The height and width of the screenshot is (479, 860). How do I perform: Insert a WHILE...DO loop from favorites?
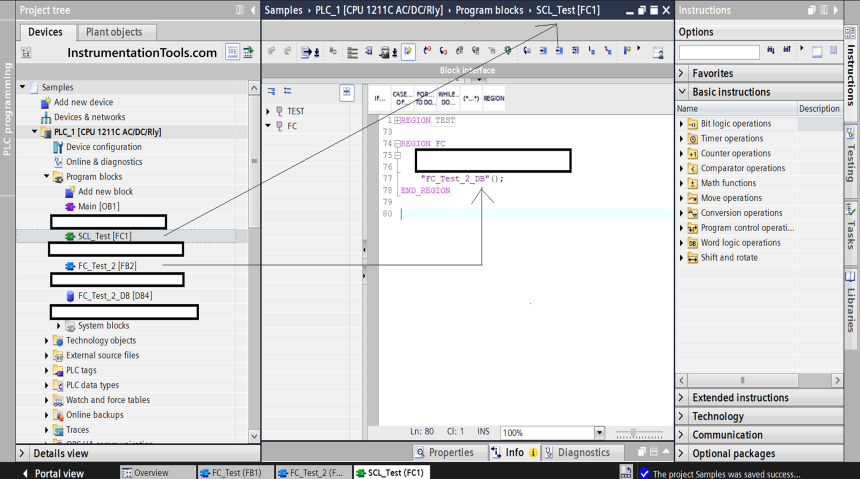(x=448, y=99)
